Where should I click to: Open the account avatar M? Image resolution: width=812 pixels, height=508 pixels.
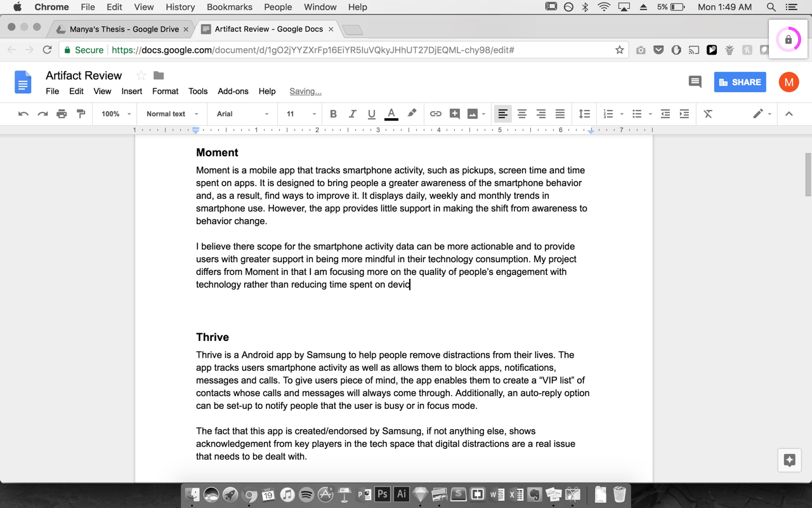[789, 82]
